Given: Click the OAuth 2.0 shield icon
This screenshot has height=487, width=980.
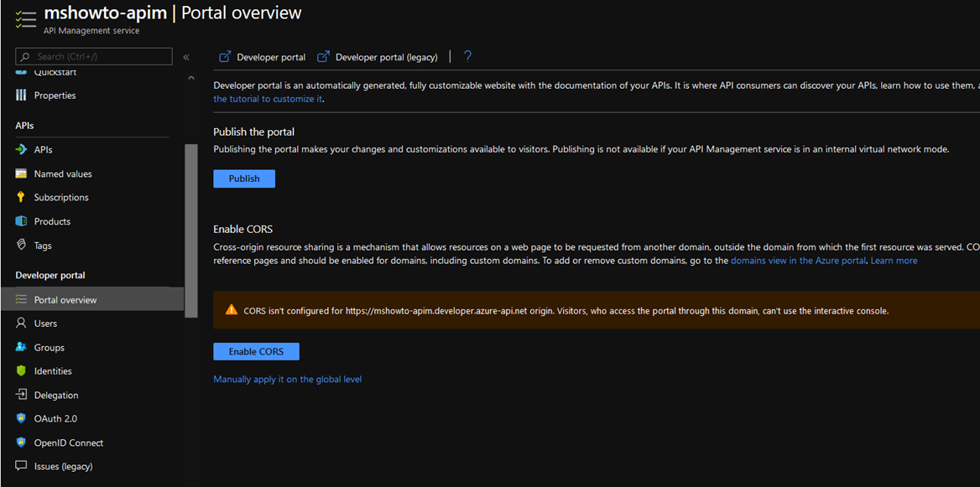Looking at the screenshot, I should tap(21, 418).
